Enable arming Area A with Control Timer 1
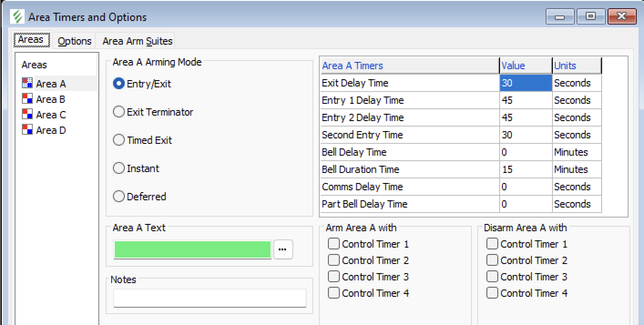 (x=334, y=244)
